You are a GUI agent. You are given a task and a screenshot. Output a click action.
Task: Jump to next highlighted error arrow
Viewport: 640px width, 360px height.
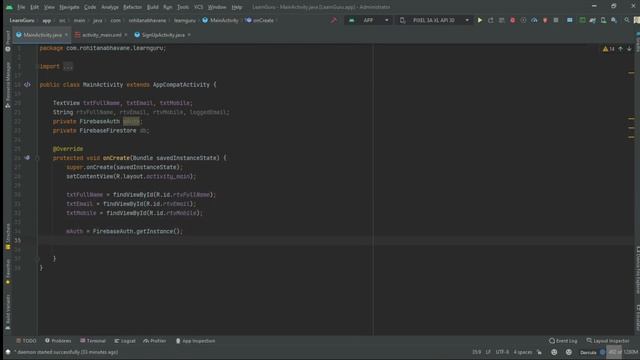[x=629, y=49]
